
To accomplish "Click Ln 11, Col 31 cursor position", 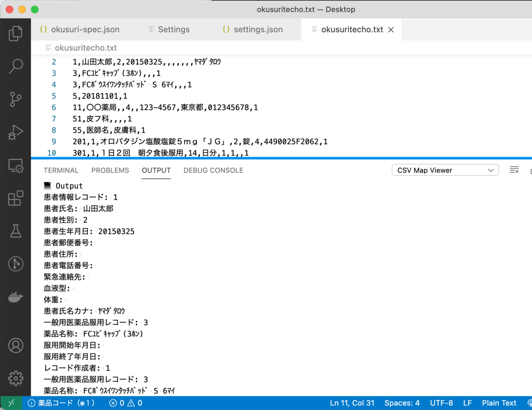I will tap(352, 403).
